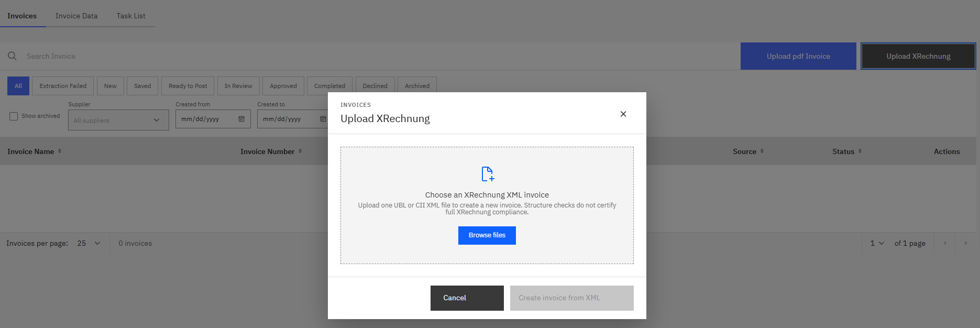This screenshot has height=328, width=980.
Task: Filter by Declined status
Action: click(x=375, y=86)
